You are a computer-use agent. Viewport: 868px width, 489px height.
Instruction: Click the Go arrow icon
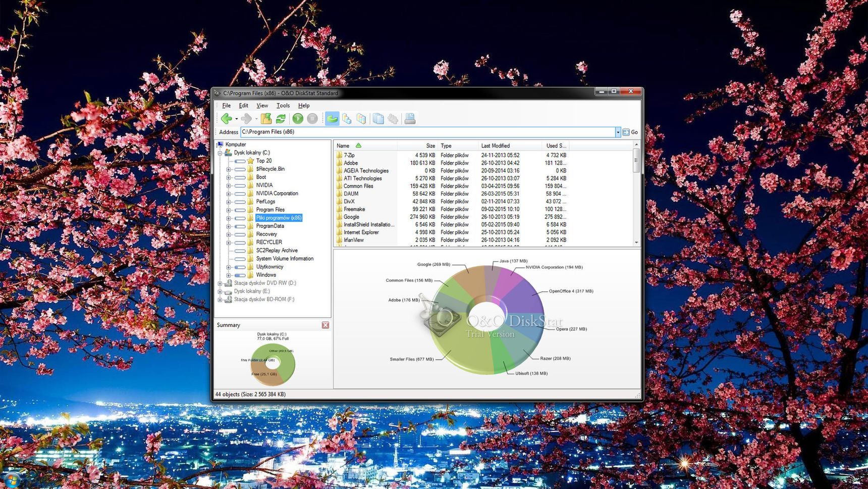tap(626, 132)
